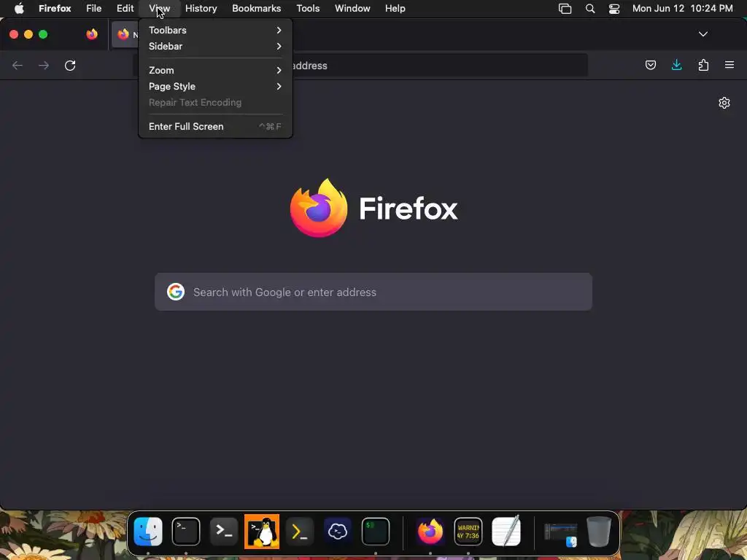
Task: Select the pinned Firefox tab
Action: tap(92, 34)
